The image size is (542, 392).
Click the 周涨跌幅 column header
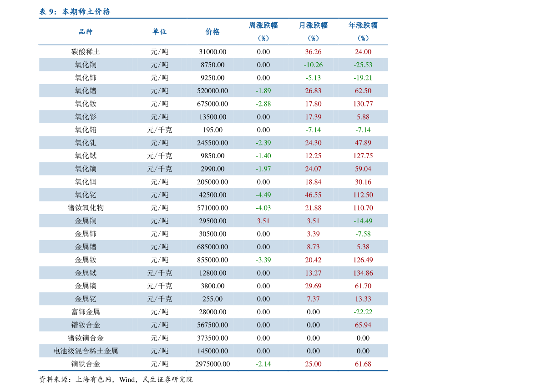click(264, 25)
